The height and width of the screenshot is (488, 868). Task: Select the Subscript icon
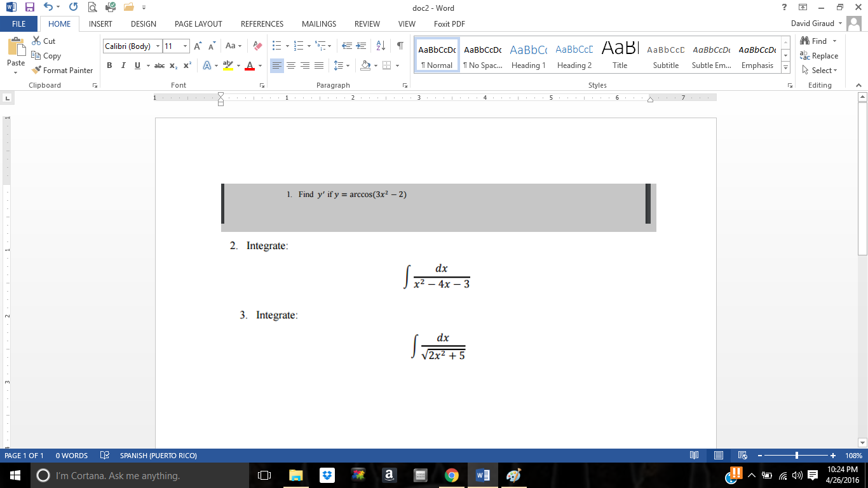pyautogui.click(x=172, y=65)
